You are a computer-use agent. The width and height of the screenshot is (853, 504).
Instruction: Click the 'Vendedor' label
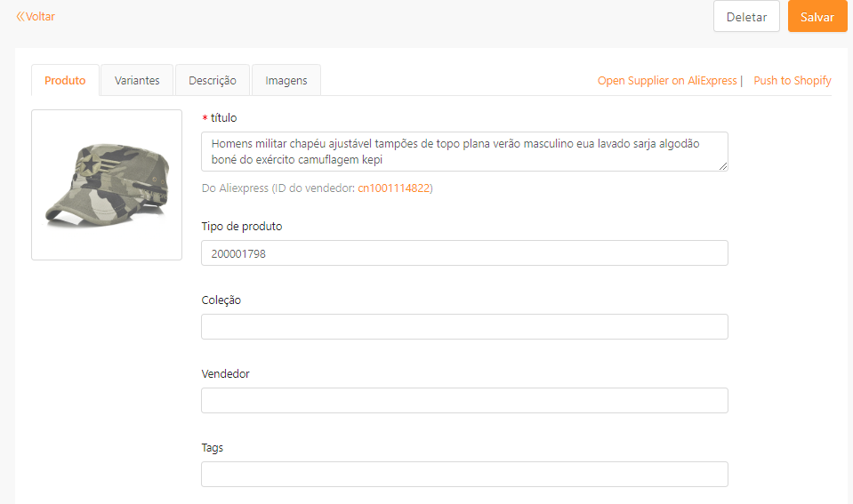point(225,374)
